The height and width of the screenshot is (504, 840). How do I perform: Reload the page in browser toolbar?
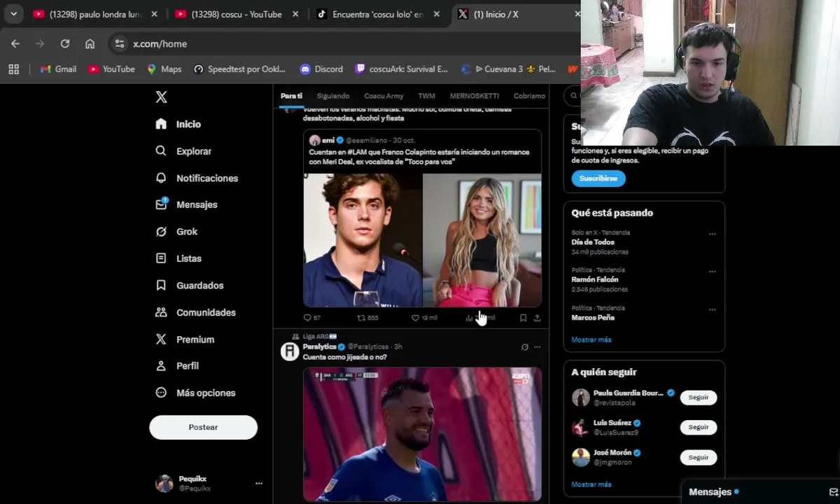pyautogui.click(x=65, y=43)
